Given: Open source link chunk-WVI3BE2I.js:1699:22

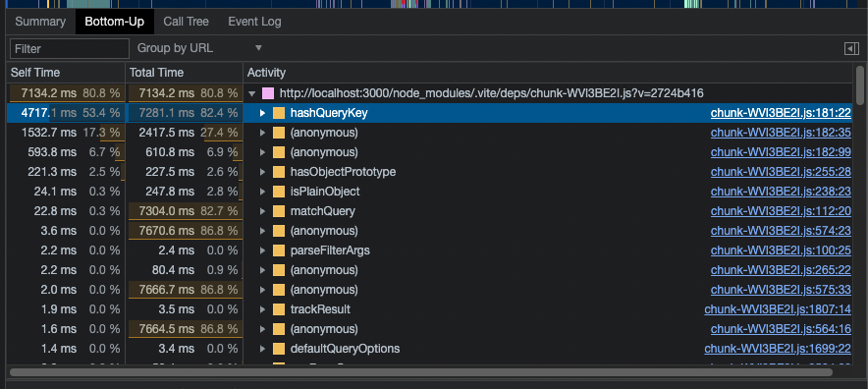Looking at the screenshot, I should click(x=778, y=349).
